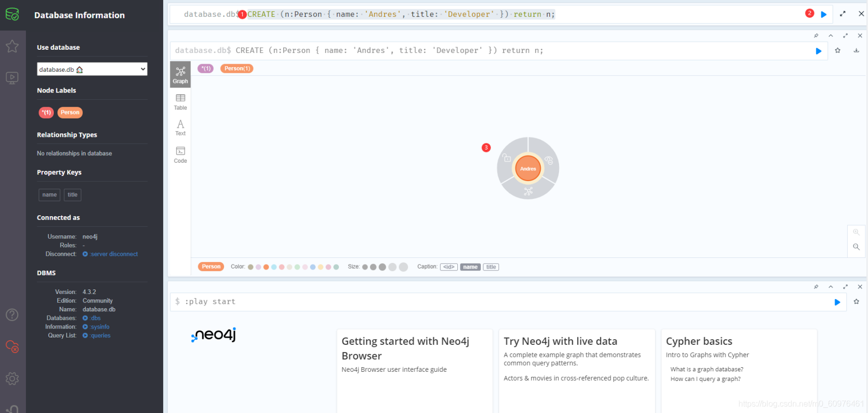868x413 pixels.
Task: Click into the main query editor text
Action: tap(401, 14)
